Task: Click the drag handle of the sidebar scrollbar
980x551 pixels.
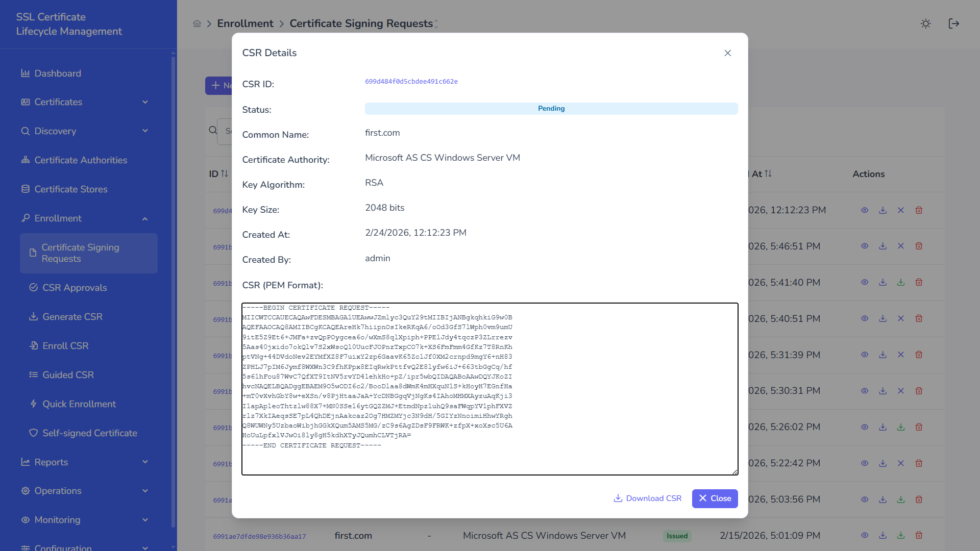Action: click(174, 291)
